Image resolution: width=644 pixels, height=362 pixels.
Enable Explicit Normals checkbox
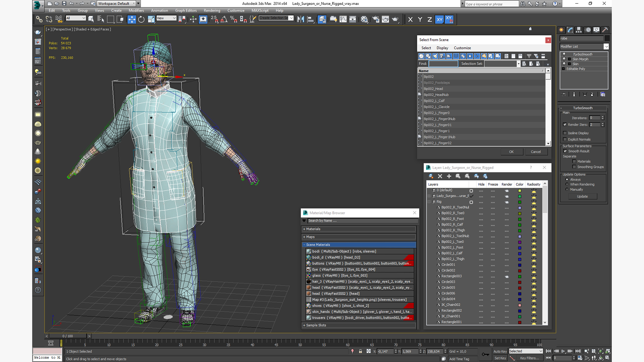tap(565, 139)
